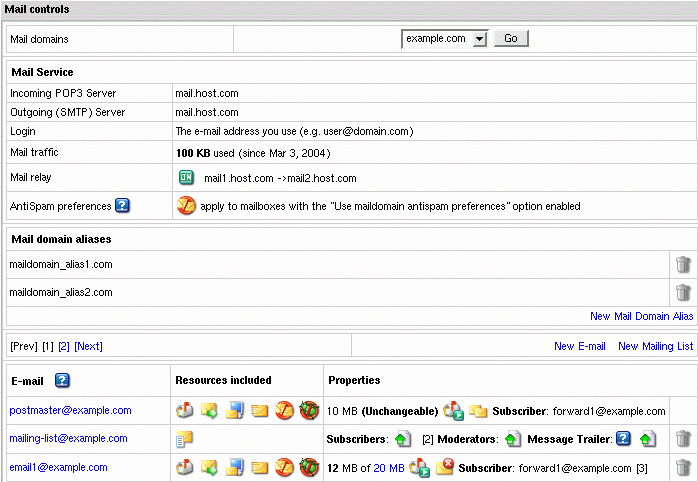
Task: Delete maildomain_alias1.com with its trash icon
Action: coord(683,265)
